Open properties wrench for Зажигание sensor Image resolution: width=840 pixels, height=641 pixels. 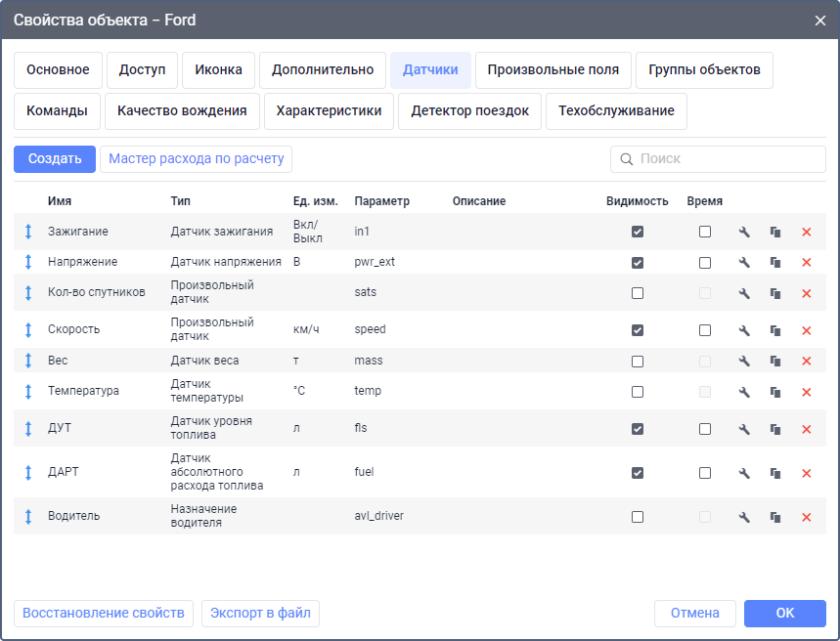point(744,233)
